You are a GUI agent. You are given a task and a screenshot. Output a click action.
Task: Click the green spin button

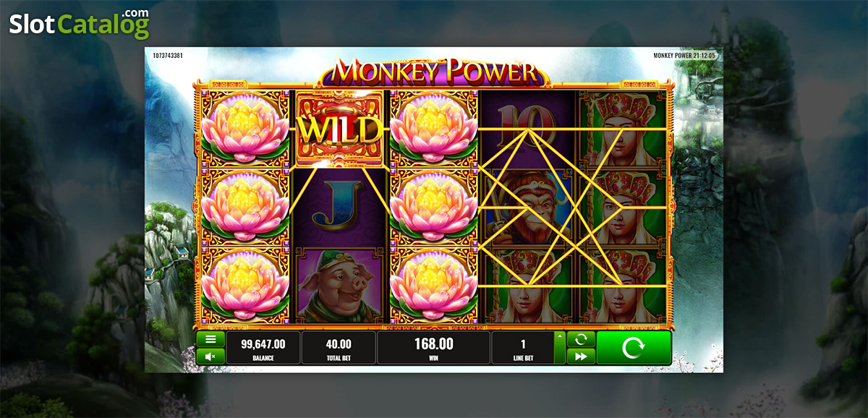634,348
